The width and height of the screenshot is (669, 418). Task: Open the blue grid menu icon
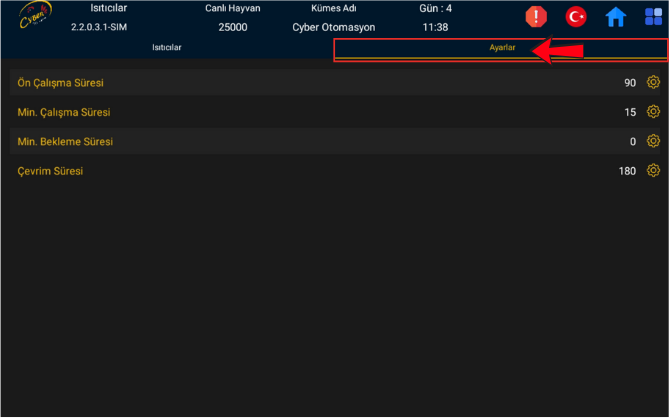(652, 17)
